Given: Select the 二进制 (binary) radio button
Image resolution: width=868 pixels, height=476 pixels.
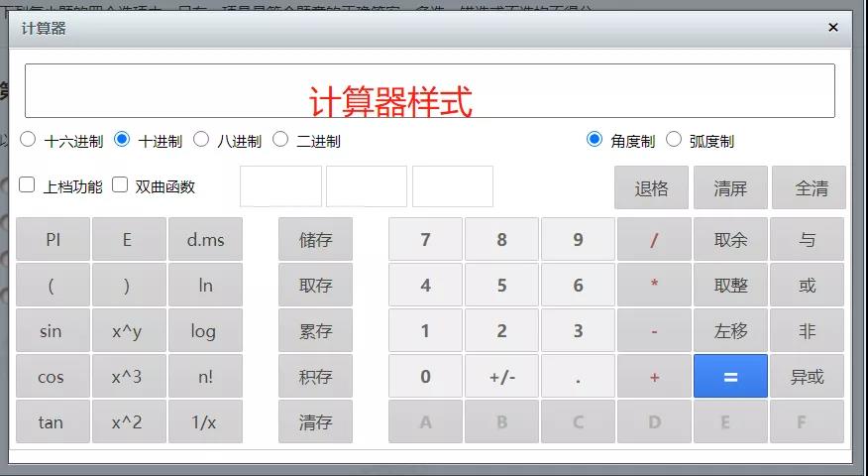Looking at the screenshot, I should pyautogui.click(x=280, y=140).
